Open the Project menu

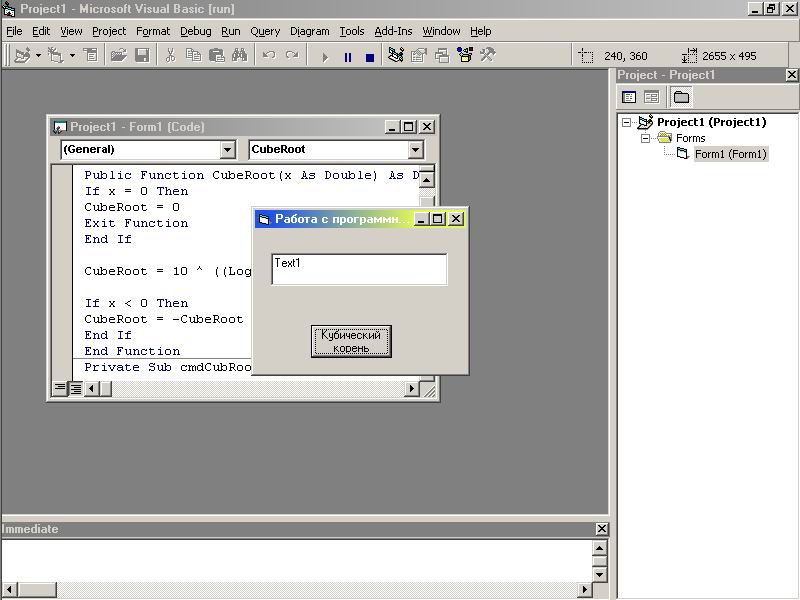click(x=109, y=31)
